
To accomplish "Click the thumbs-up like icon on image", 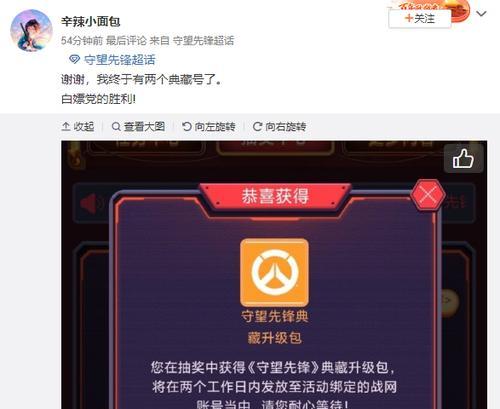I will [x=463, y=159].
